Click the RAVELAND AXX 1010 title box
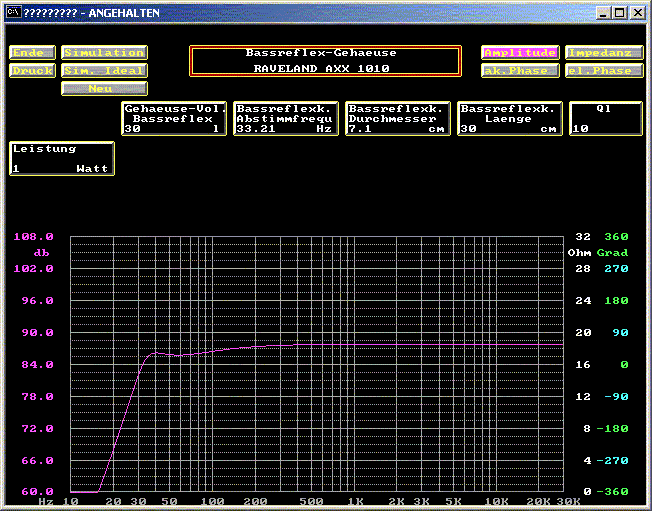The width and height of the screenshot is (652, 511). tap(325, 61)
